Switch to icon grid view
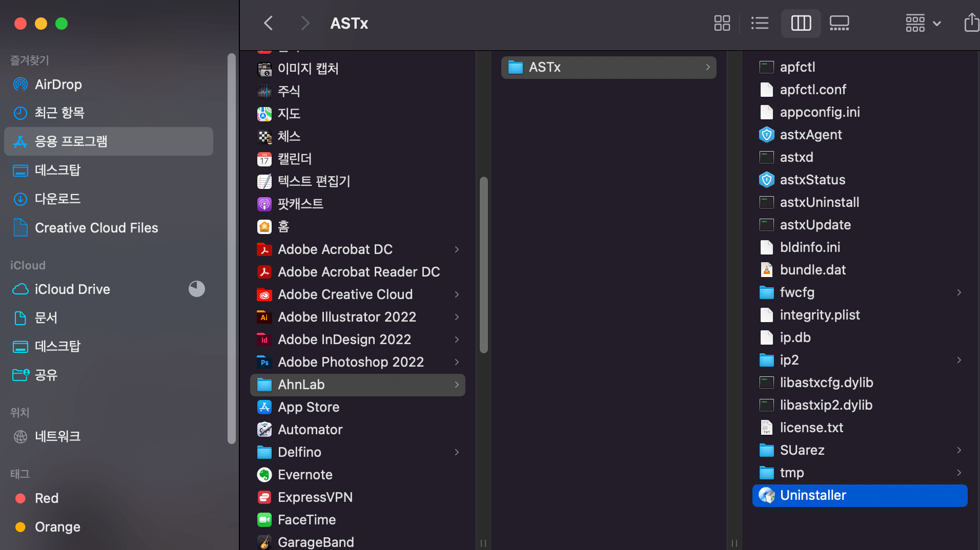 [722, 23]
